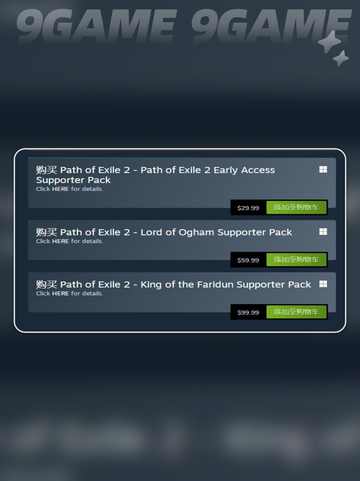Click the 9GAME logo next to sparkle stars
The image size is (360, 481).
pyautogui.click(x=271, y=27)
